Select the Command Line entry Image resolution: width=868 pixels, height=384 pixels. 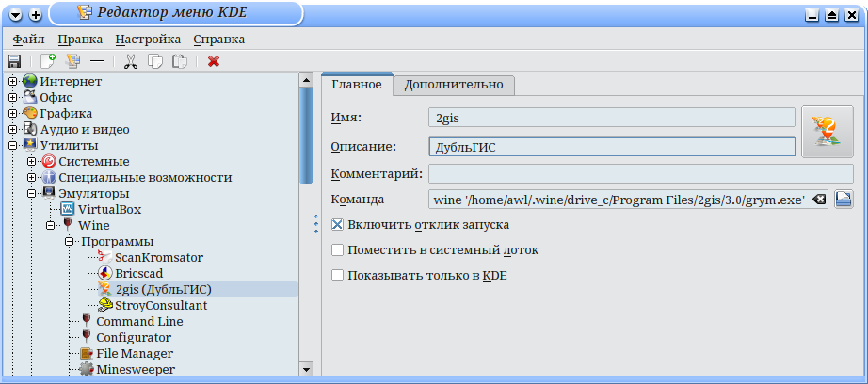(x=139, y=322)
